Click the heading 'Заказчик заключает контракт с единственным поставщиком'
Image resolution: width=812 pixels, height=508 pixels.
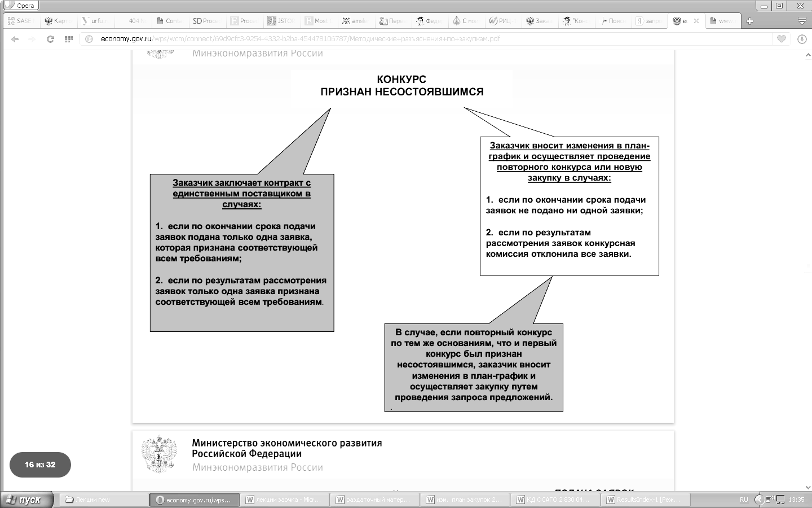(x=242, y=194)
